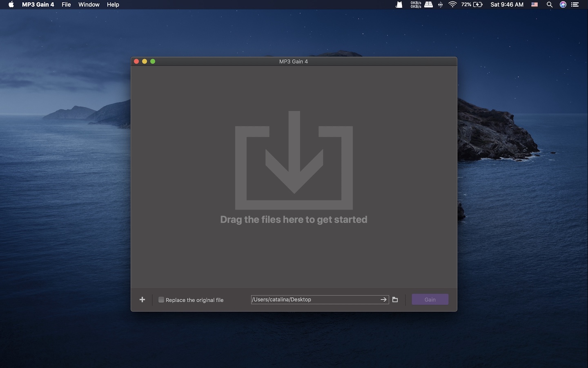Click the Wi-Fi status icon
The image size is (588, 368).
coord(452,4)
